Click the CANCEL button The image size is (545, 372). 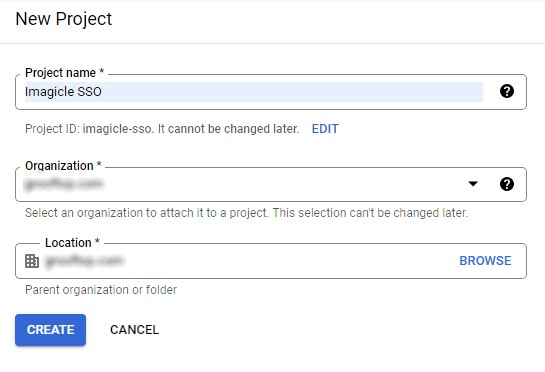click(135, 330)
